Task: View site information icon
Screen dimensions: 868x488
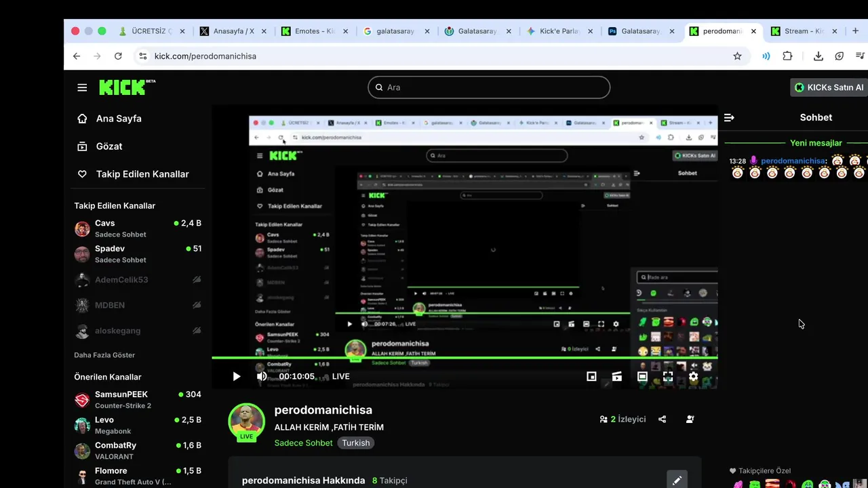Action: coord(142,56)
